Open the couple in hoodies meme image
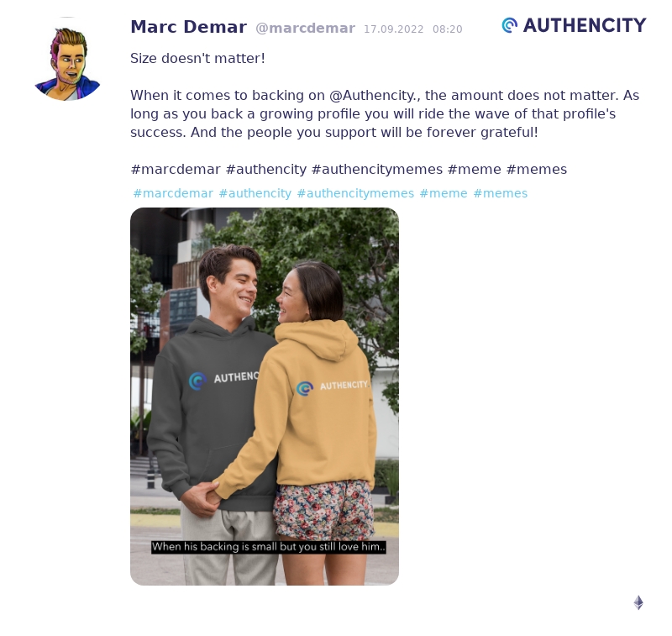Image resolution: width=672 pixels, height=636 pixels. [x=265, y=397]
